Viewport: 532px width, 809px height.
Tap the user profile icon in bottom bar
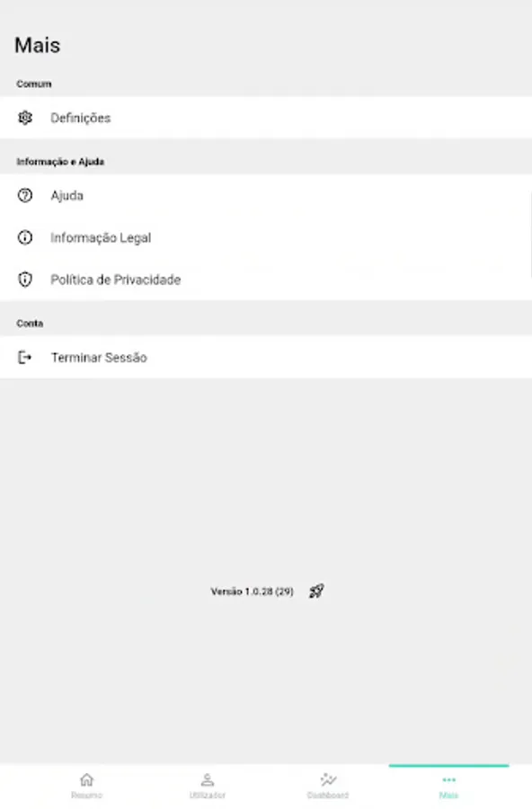click(208, 779)
